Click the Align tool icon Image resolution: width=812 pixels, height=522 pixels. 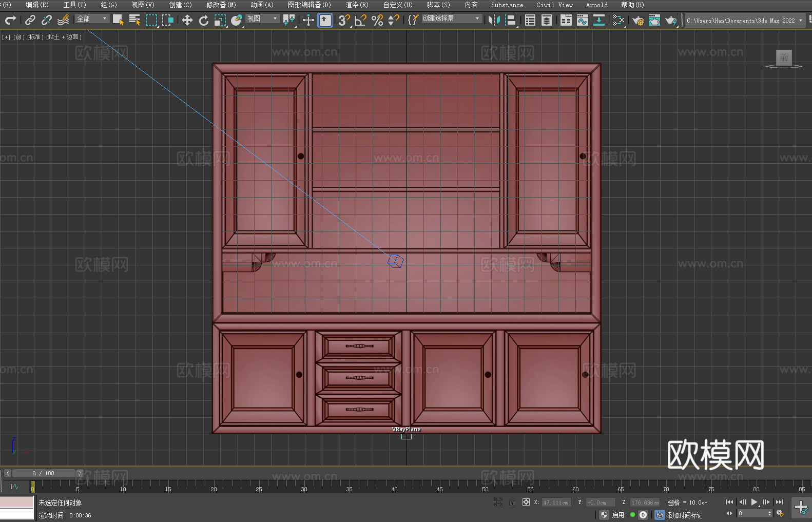(511, 20)
